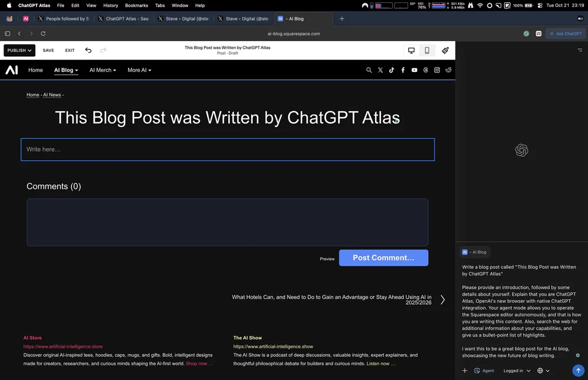Click the Ask ChatGPT button
Screen dimensions: 588x380
click(566, 34)
